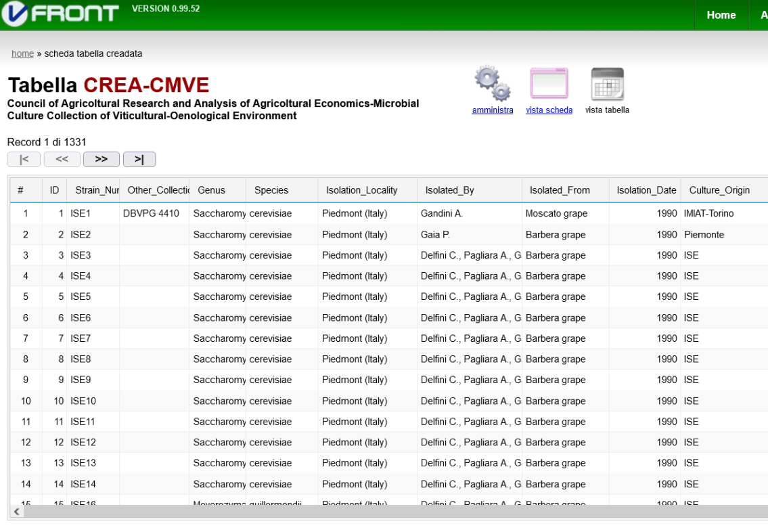Viewport: 768px width, 532px height.
Task: Click the vista tabella calendar icon
Action: point(608,84)
